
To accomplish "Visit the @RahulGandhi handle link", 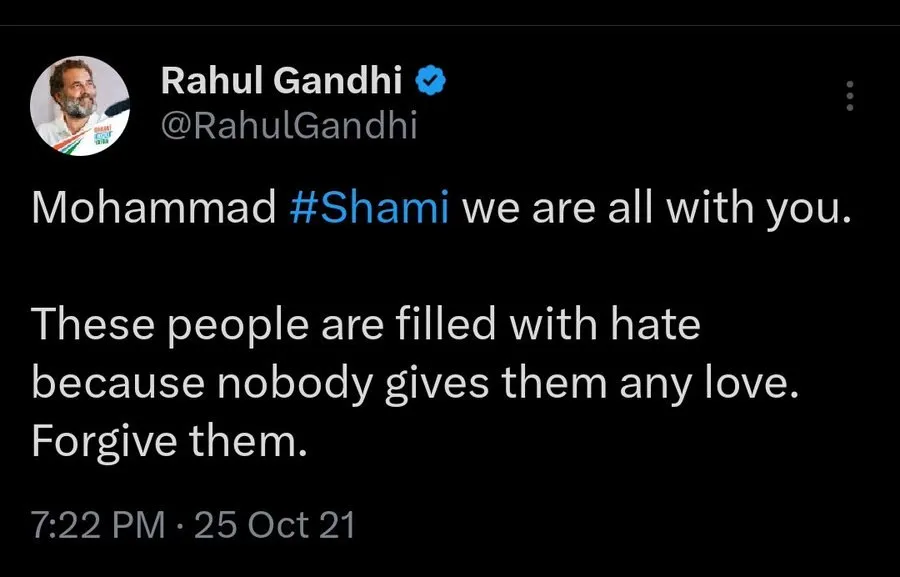I will point(289,126).
